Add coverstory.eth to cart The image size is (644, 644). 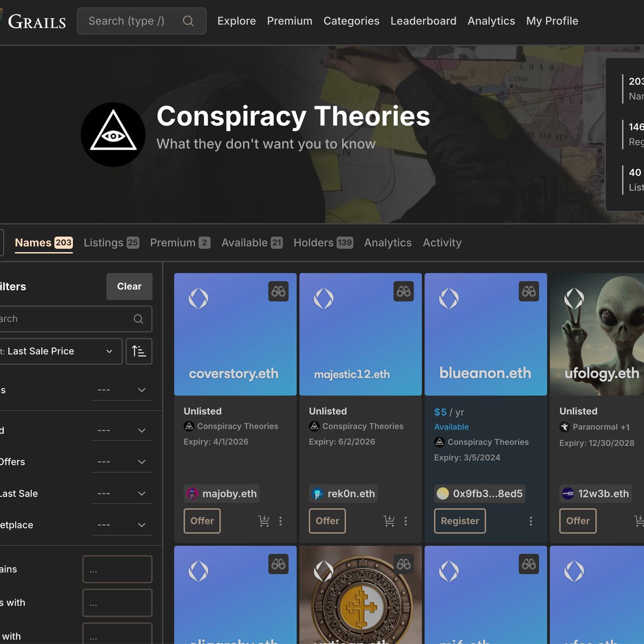pos(264,521)
